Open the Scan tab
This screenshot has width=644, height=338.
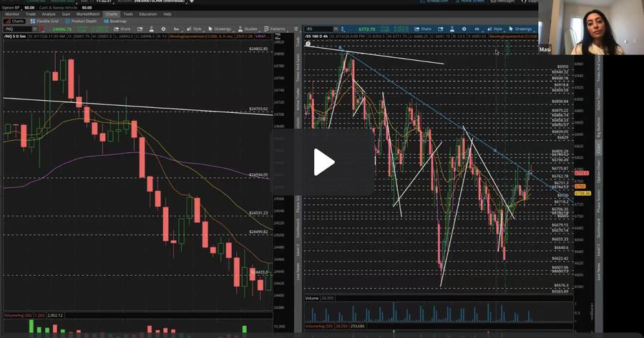pyautogui.click(x=66, y=14)
